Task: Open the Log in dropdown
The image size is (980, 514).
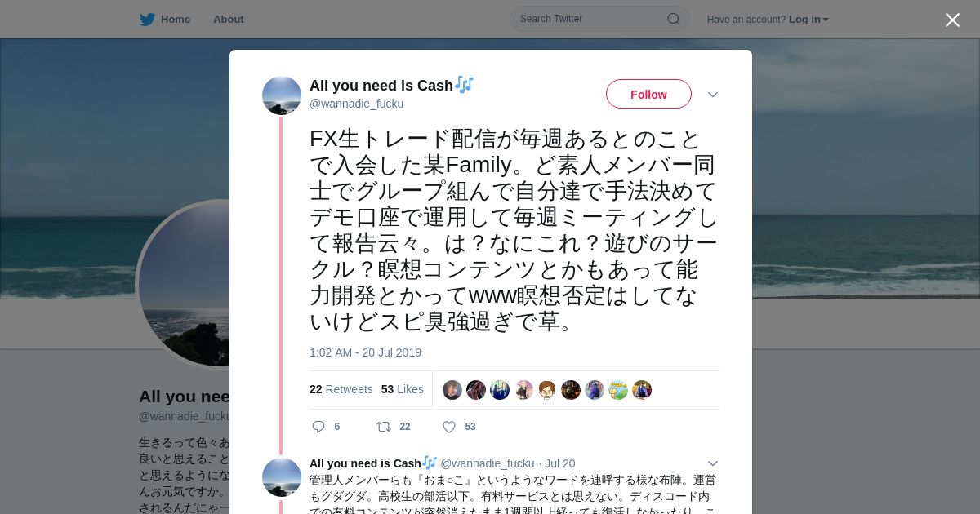Action: coord(808,20)
